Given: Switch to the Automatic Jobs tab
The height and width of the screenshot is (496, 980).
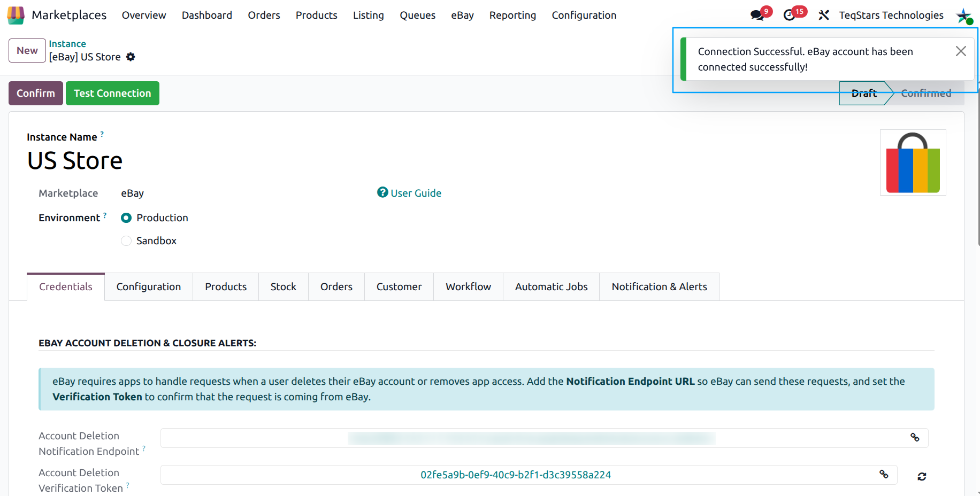Looking at the screenshot, I should 552,286.
